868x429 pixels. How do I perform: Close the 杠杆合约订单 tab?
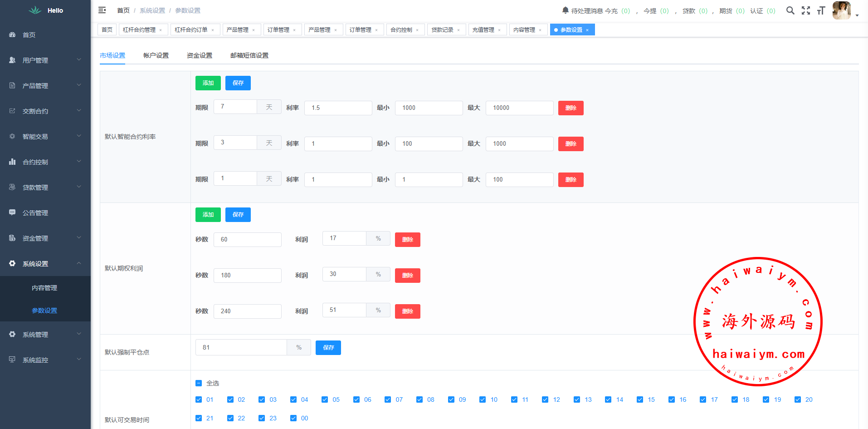[x=213, y=30]
